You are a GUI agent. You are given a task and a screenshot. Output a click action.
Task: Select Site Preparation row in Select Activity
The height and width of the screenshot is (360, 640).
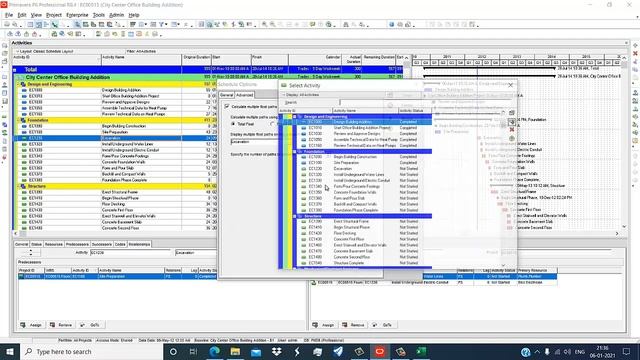tap(362, 162)
